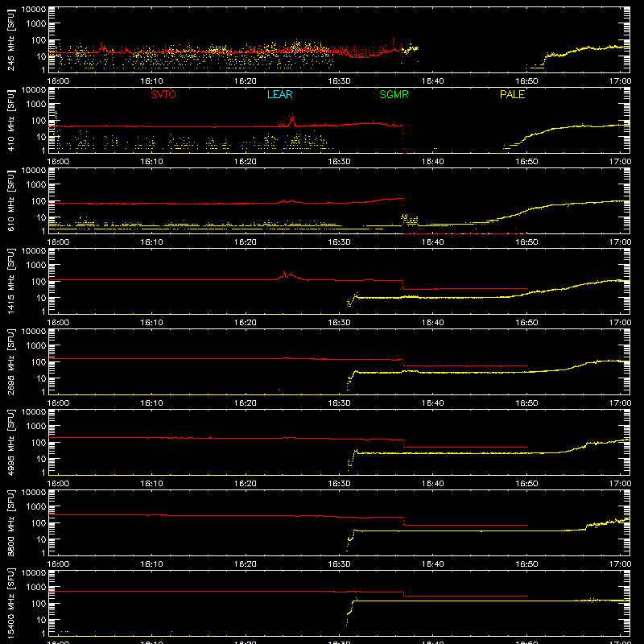This screenshot has width=644, height=644.
Task: Click the 16:00 time label of 8800 MHz panel
Action: 58,564
